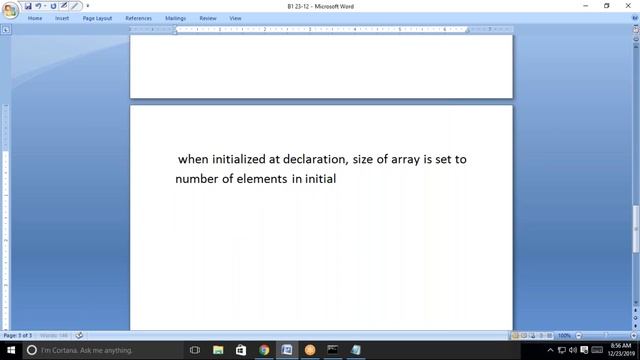
Task: Click the network tray icon
Action: click(562, 350)
